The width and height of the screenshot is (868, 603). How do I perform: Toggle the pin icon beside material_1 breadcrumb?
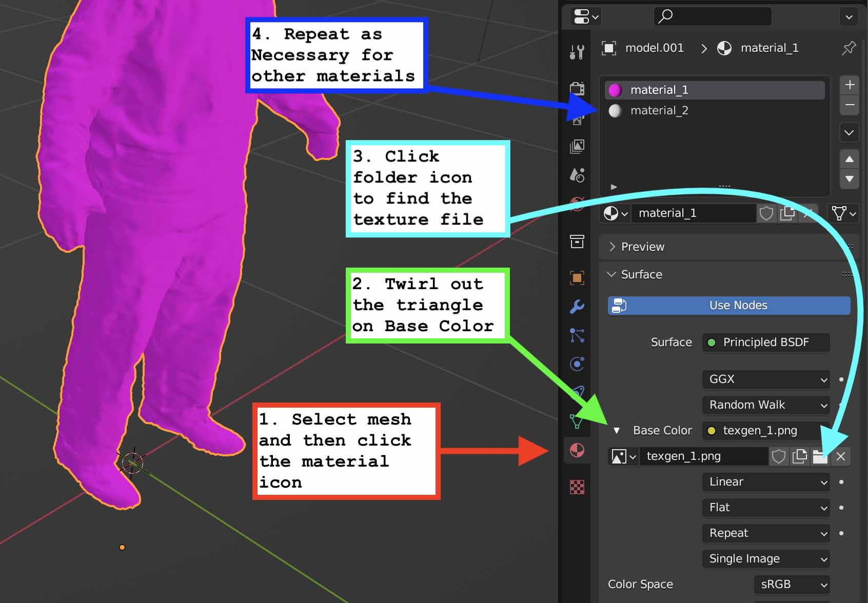tap(849, 48)
